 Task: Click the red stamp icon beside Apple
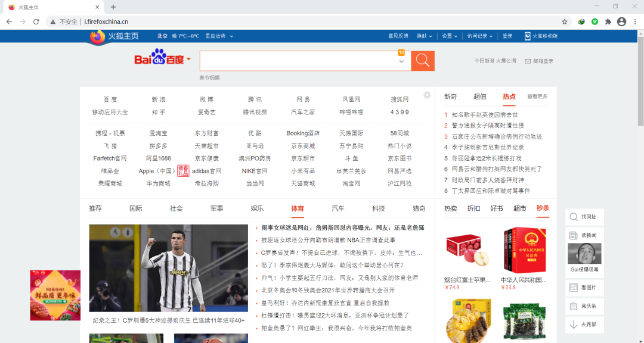point(183,171)
